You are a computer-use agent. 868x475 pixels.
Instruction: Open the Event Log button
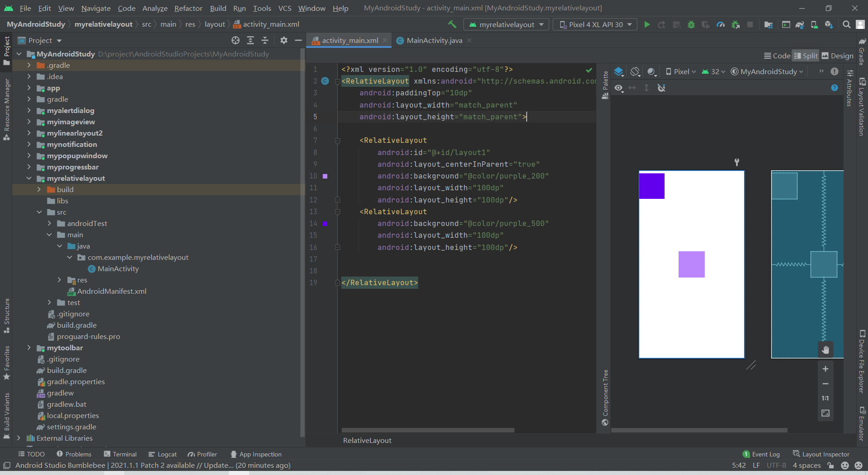[x=761, y=454]
